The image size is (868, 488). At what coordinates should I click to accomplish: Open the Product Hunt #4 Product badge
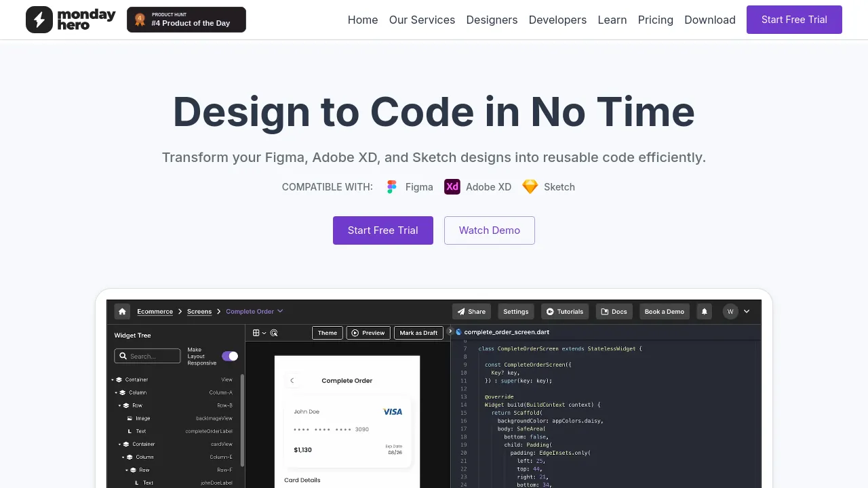coord(186,20)
